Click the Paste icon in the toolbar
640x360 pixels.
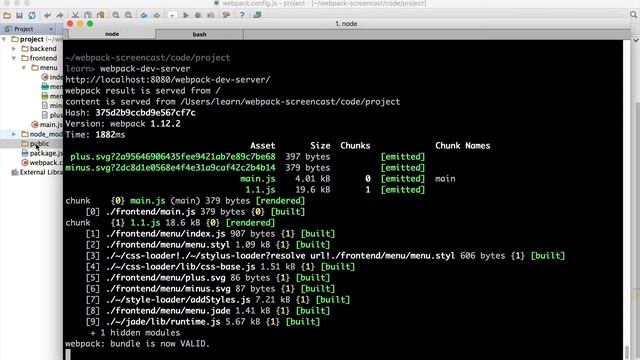(x=100, y=16)
